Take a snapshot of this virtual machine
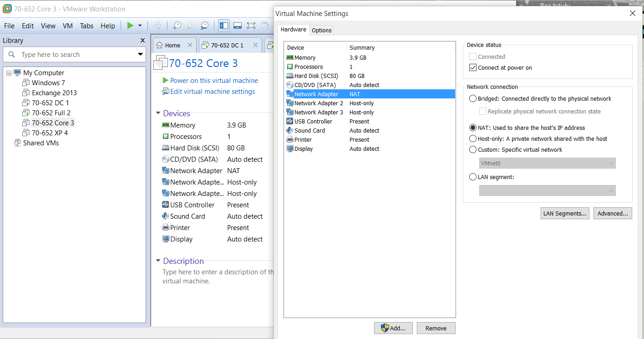 coord(177,26)
